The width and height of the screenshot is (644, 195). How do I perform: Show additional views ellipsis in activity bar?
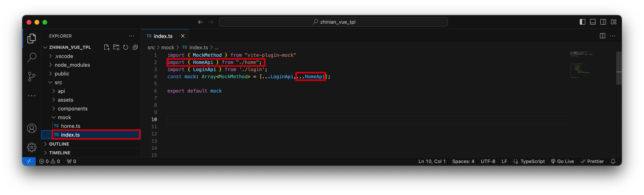coord(32,96)
